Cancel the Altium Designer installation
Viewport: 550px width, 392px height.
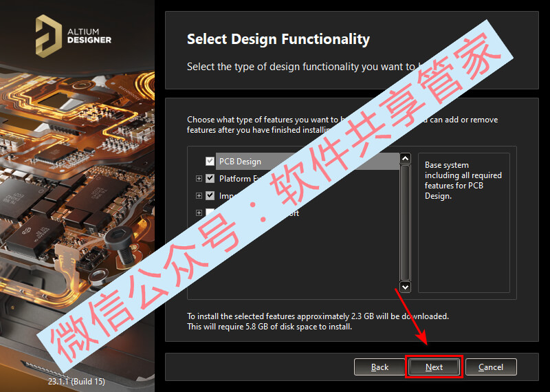pos(491,367)
